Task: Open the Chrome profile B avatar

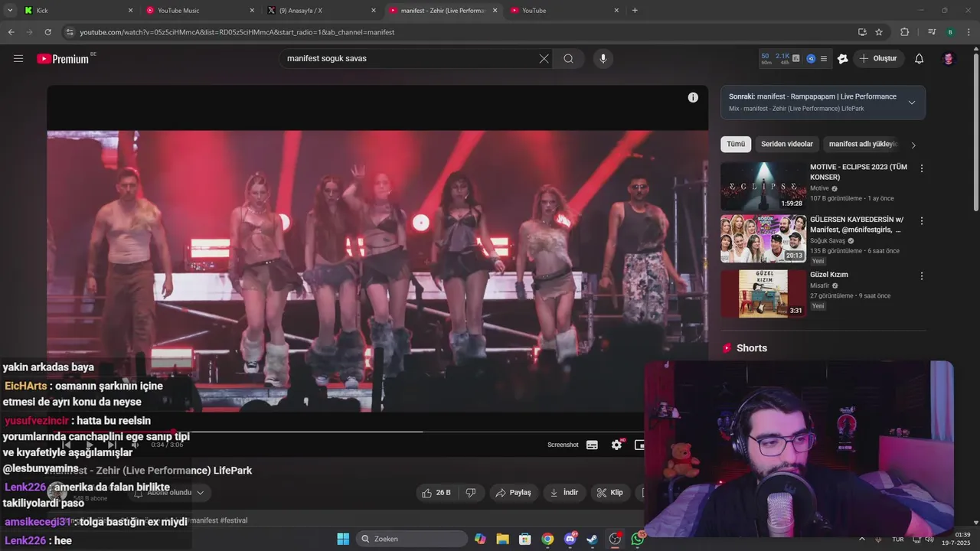Action: click(x=950, y=32)
